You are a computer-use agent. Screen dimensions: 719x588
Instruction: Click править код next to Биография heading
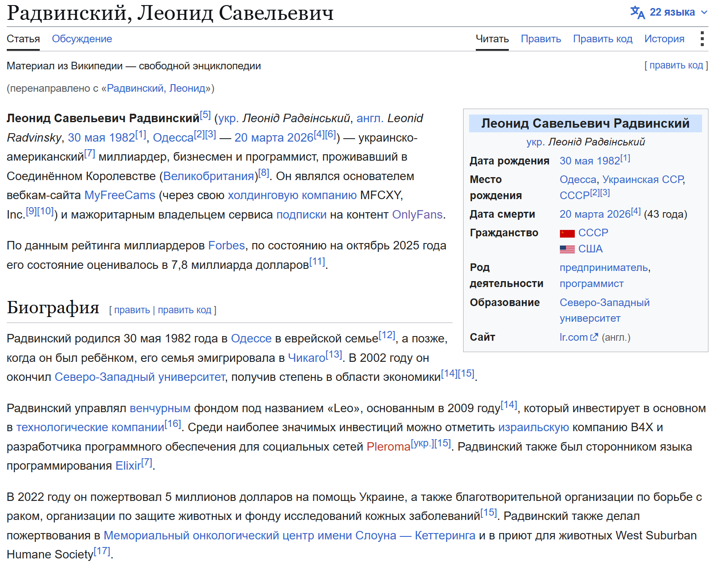184,310
